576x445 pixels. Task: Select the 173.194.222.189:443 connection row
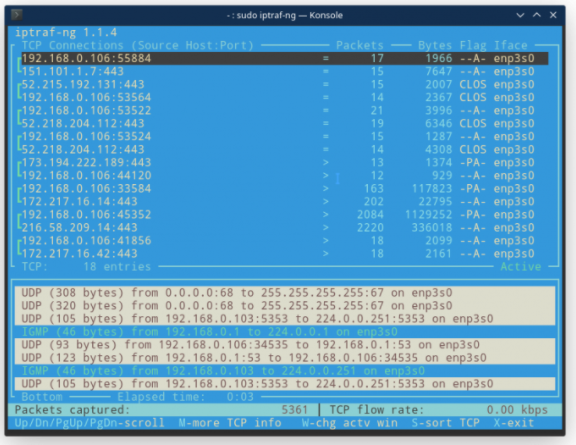tap(285, 162)
